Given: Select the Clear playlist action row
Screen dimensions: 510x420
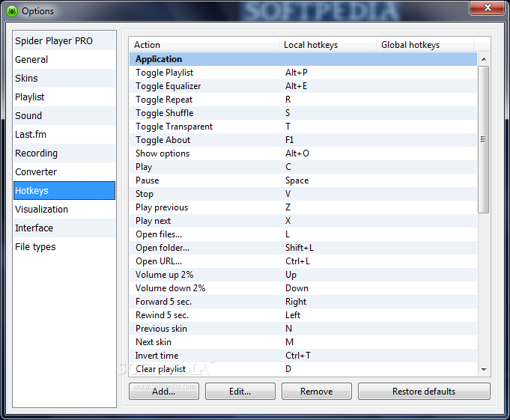Looking at the screenshot, I should point(303,369).
